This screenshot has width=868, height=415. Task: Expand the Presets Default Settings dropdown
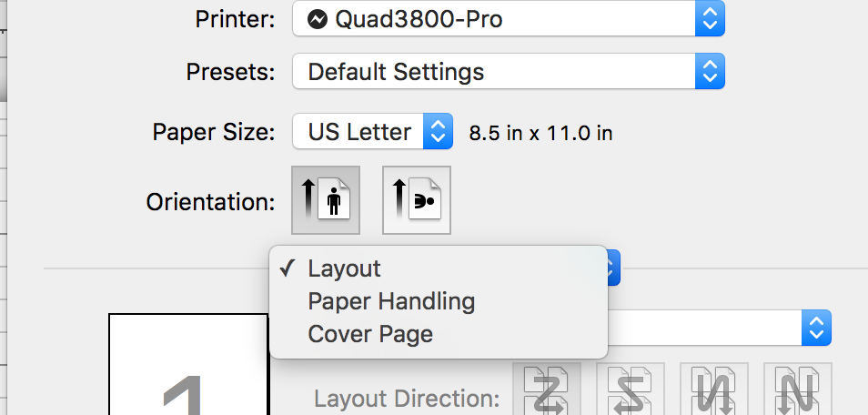pyautogui.click(x=508, y=71)
